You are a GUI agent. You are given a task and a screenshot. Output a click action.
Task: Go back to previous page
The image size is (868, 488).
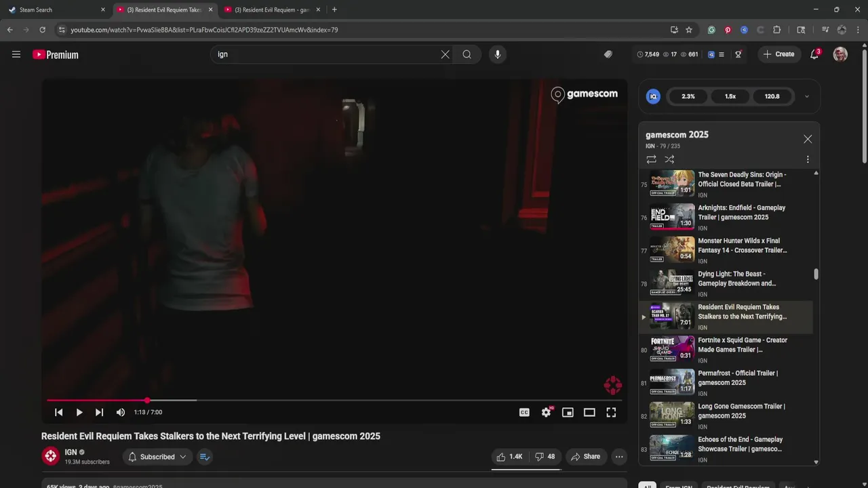click(9, 30)
